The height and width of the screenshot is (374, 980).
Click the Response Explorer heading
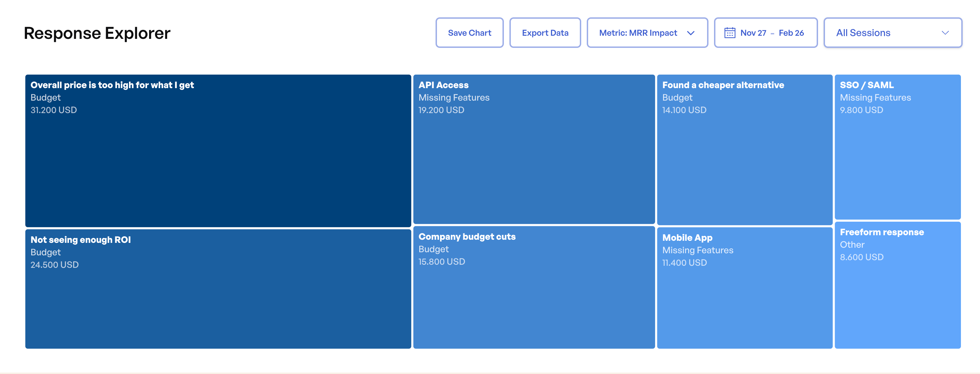click(97, 33)
